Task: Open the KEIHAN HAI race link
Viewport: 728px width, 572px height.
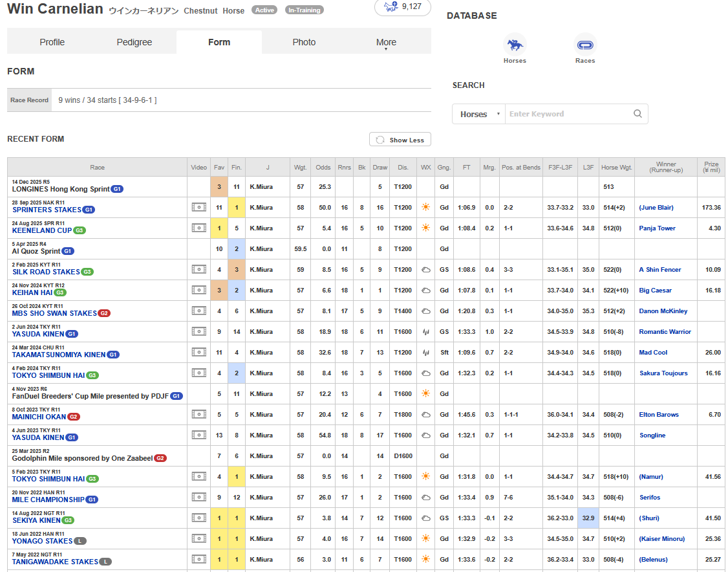Action: 32,292
